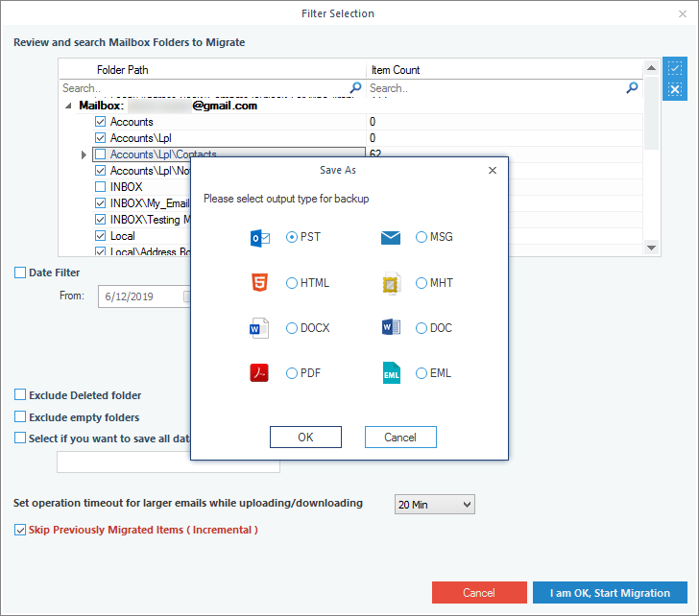Open the operation timeout dropdown
Image resolution: width=699 pixels, height=616 pixels.
pos(435,505)
